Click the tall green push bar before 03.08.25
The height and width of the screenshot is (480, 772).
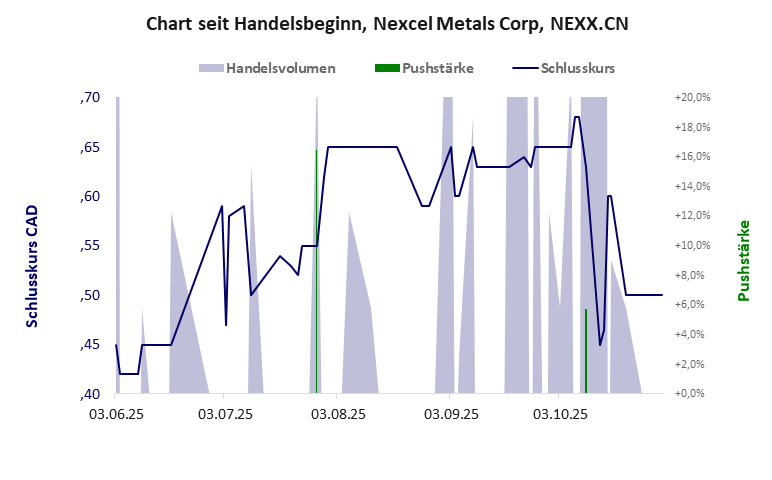(316, 270)
